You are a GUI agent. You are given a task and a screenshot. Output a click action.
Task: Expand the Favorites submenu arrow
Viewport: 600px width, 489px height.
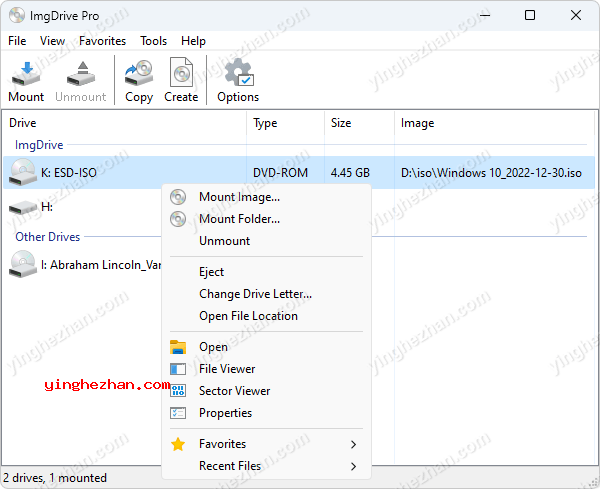pyautogui.click(x=353, y=444)
